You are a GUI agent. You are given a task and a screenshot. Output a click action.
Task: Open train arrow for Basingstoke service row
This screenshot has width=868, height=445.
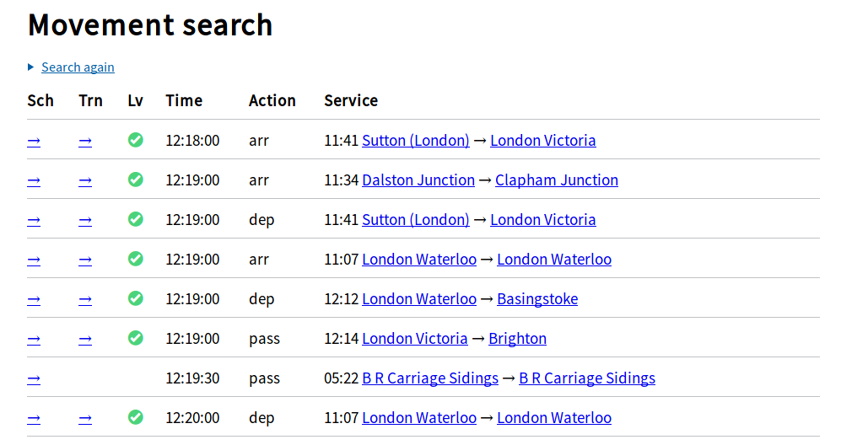[85, 299]
